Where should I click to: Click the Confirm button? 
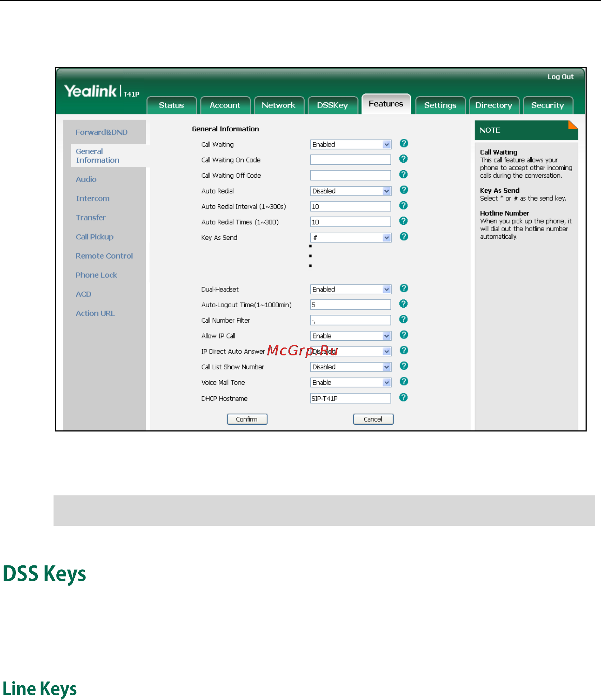click(247, 419)
